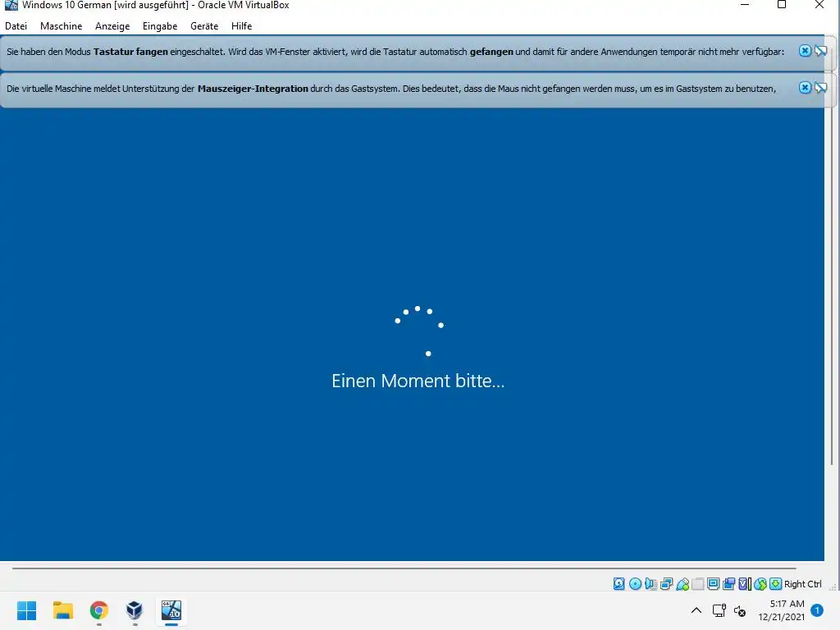The width and height of the screenshot is (840, 630).
Task: Click the muted volume tray icon
Action: tap(740, 610)
